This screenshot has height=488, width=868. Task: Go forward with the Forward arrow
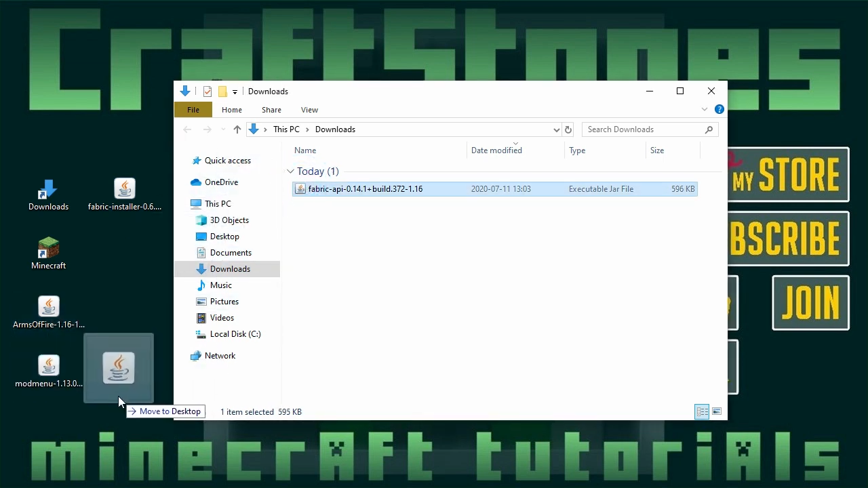coord(207,129)
